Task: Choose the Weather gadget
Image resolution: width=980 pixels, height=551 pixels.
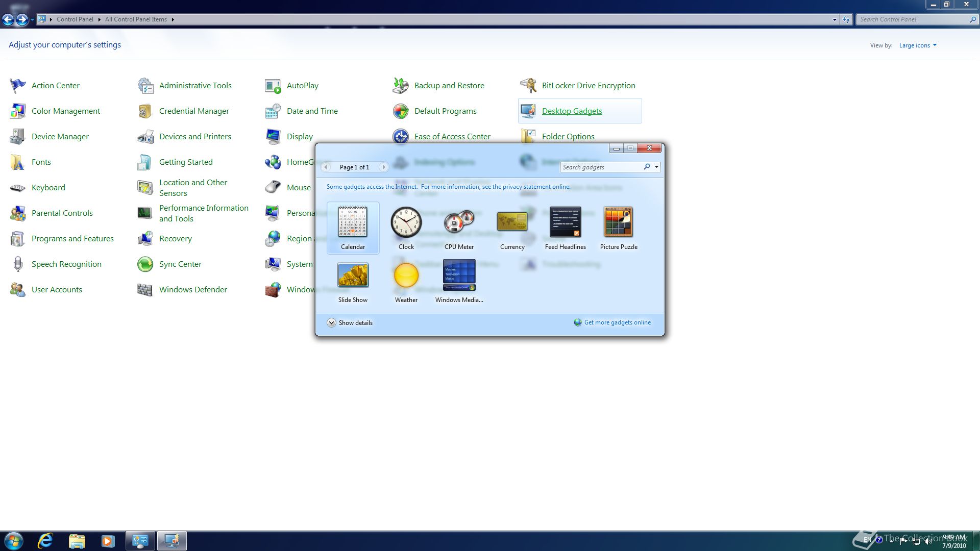Action: (406, 282)
